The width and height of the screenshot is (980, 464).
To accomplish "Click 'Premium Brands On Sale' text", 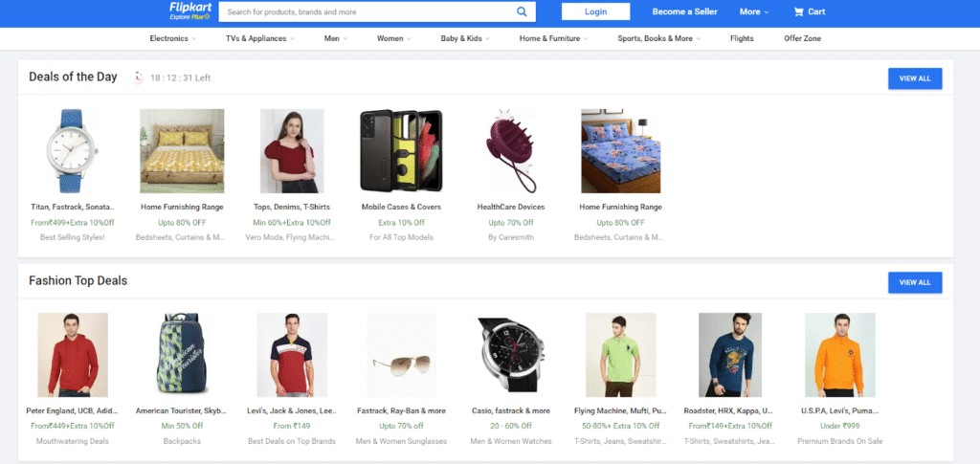I will point(840,441).
